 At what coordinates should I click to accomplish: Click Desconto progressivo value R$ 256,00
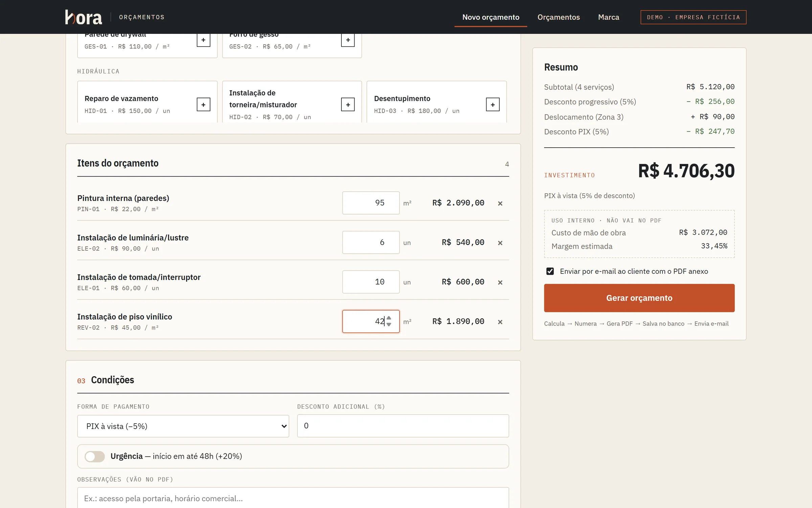(710, 102)
